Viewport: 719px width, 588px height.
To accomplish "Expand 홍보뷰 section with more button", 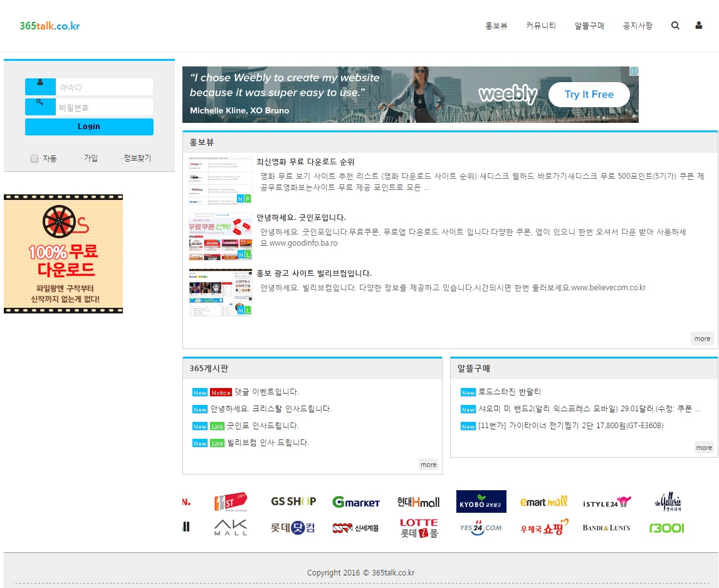I will tap(702, 339).
